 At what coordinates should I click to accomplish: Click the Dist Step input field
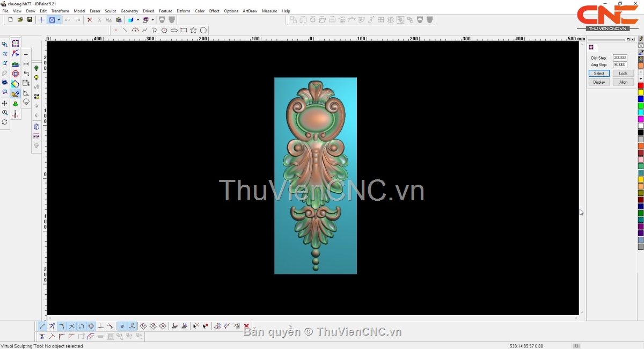[x=620, y=57]
